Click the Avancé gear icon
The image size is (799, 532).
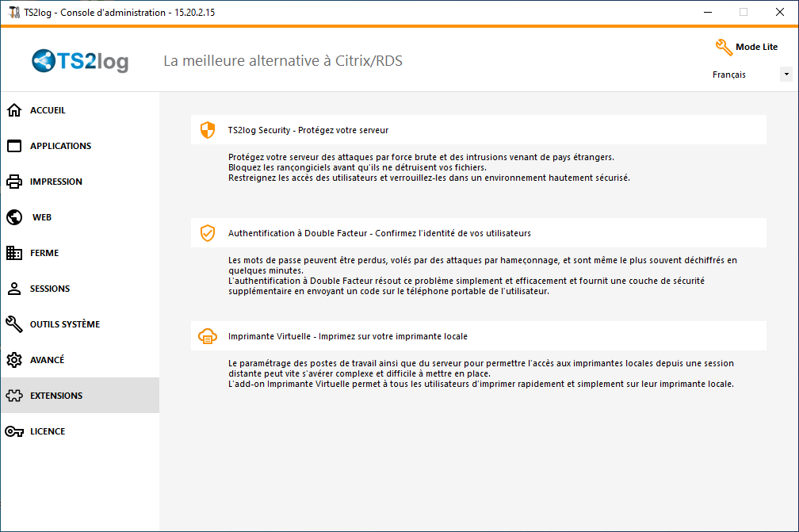(14, 360)
